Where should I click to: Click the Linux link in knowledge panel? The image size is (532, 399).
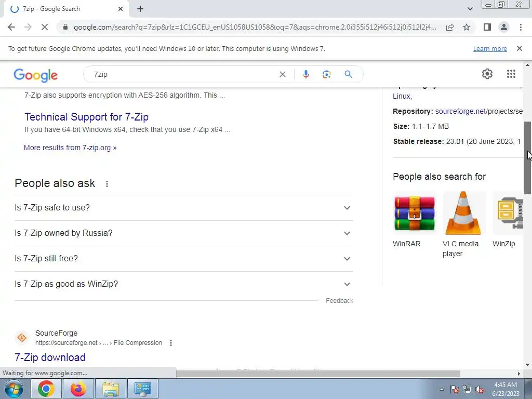pyautogui.click(x=402, y=96)
